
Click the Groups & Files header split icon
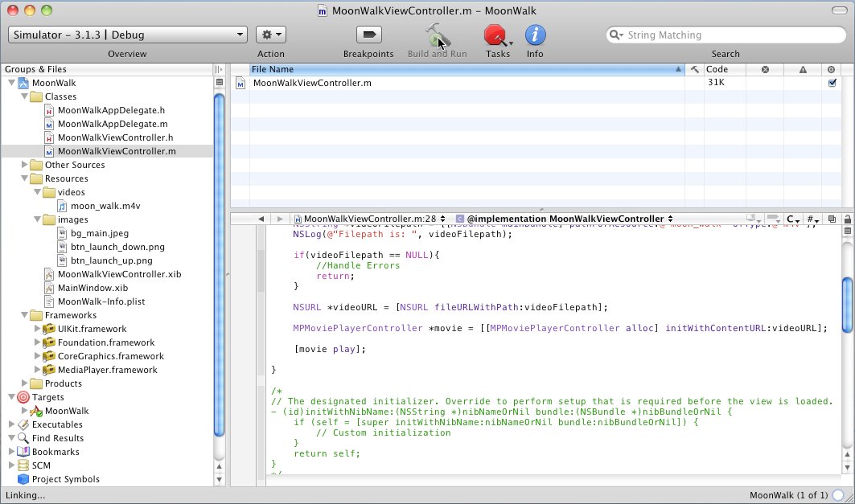pyautogui.click(x=219, y=69)
